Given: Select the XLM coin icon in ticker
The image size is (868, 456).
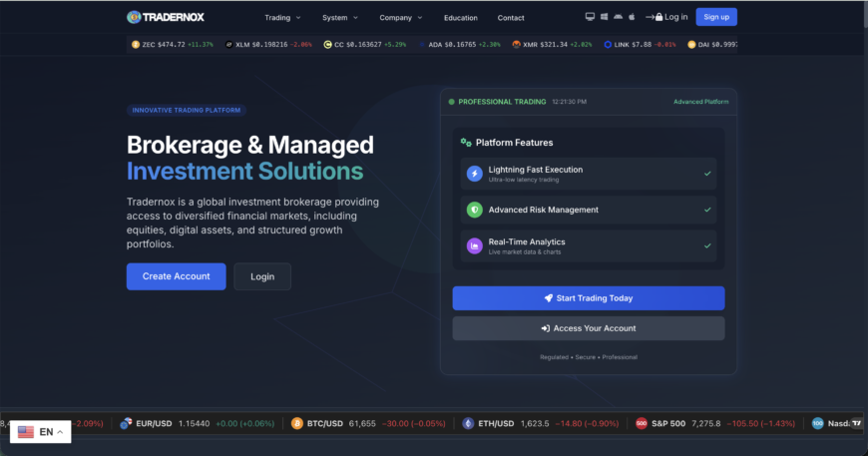Looking at the screenshot, I should [x=228, y=44].
